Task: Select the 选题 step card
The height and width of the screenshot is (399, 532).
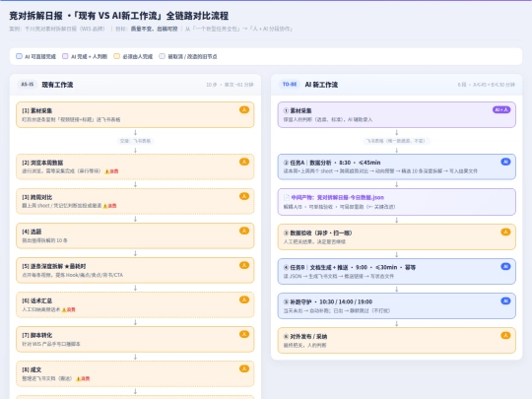Action: pos(135,235)
